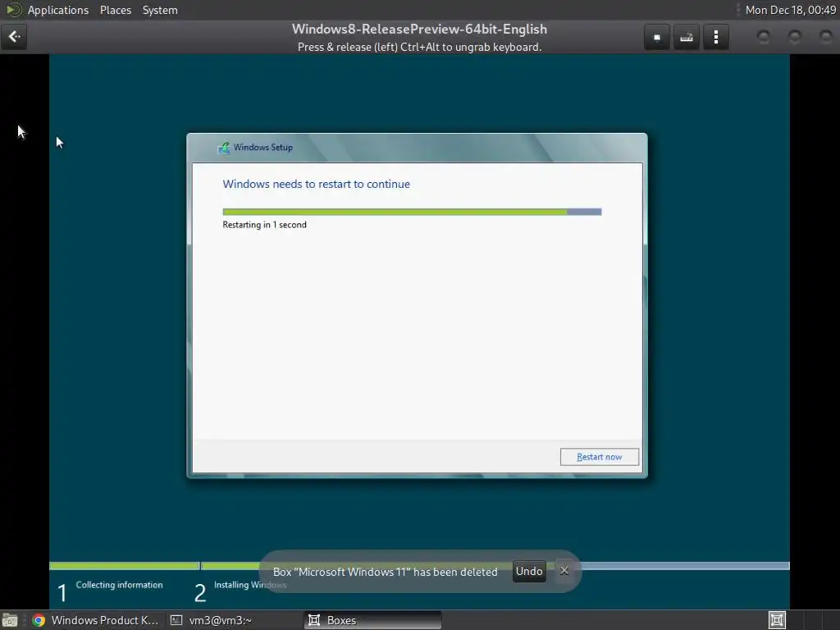Screen dimensions: 840x630
Task: Click the fullscreen toggle button in Boxes header
Action: click(657, 37)
